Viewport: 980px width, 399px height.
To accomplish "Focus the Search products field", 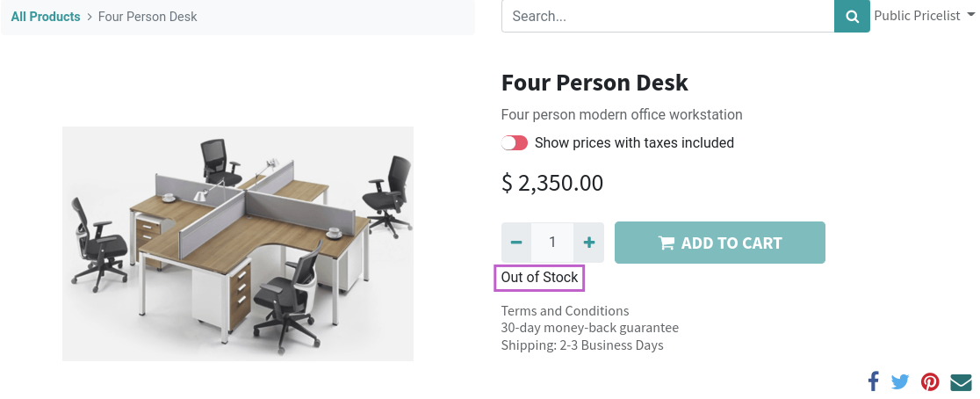I will click(667, 17).
